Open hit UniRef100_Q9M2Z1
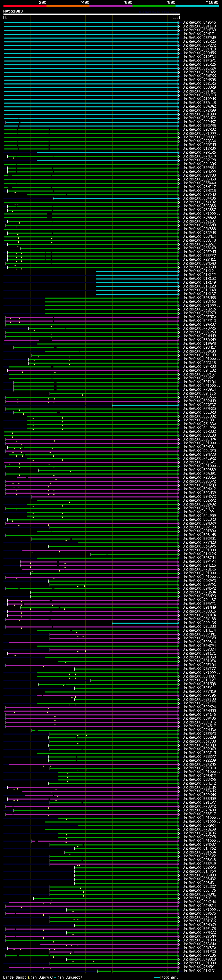Viewport: 222px width, 980px height. 199,34
